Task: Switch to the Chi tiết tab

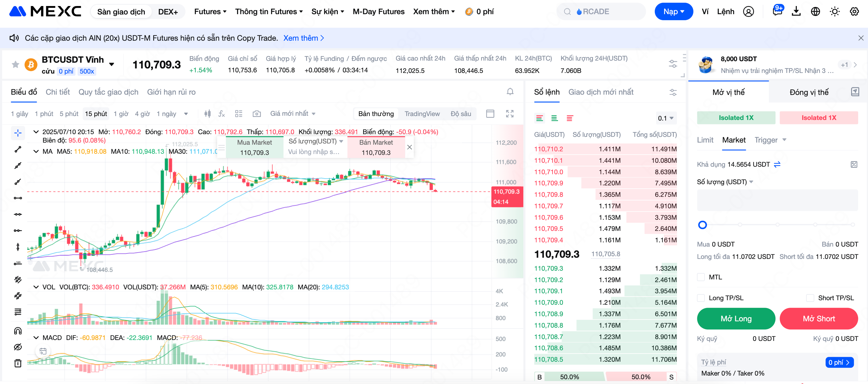Action: (58, 92)
